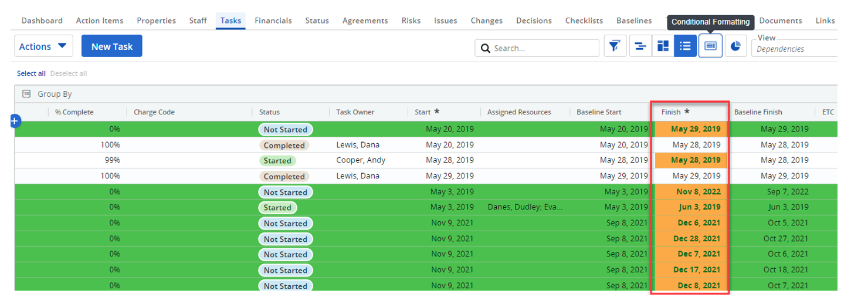
Task: Click Started status in Cooper, Andy row
Action: coord(277,160)
